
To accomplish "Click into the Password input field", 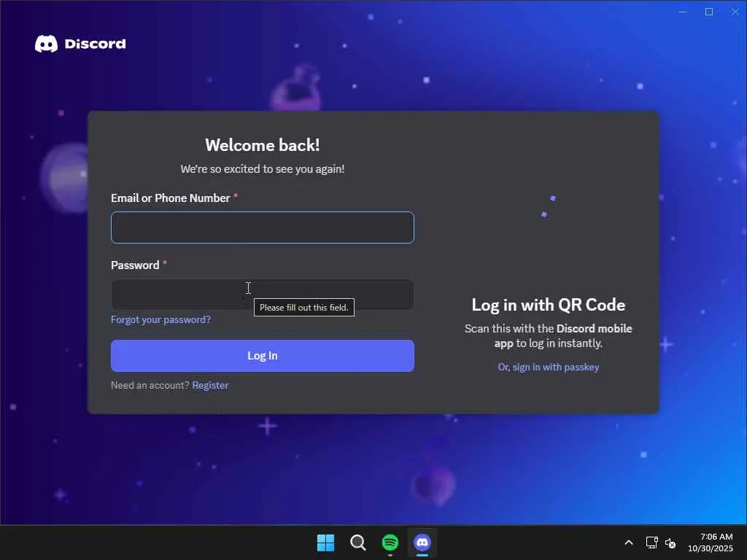I will (263, 295).
